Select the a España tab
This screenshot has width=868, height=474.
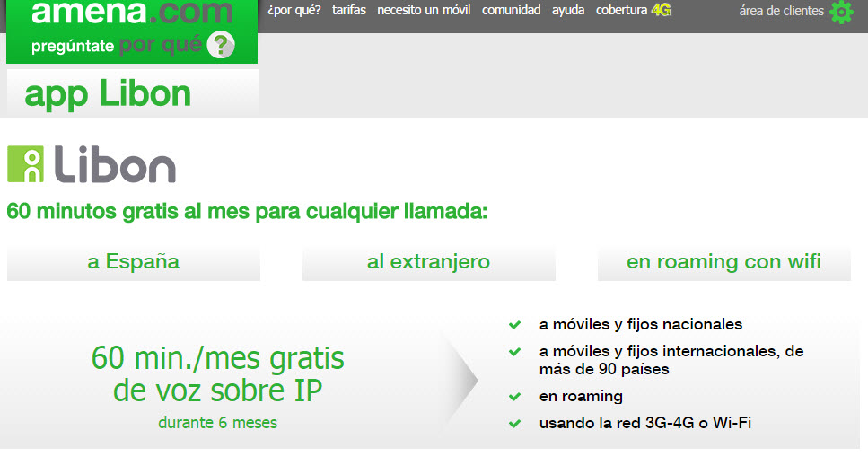(134, 262)
